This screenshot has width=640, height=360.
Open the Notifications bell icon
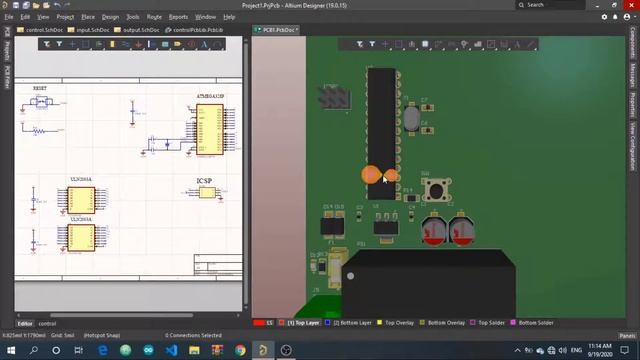click(615, 17)
